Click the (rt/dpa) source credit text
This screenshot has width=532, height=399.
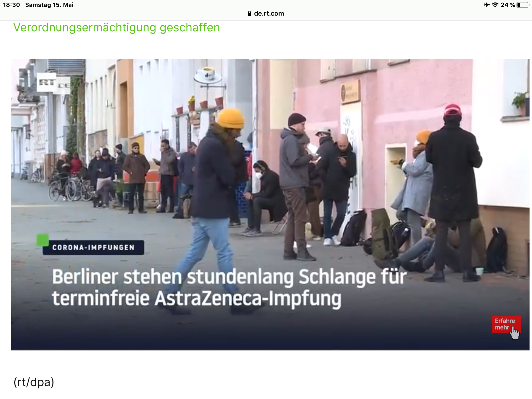(34, 382)
